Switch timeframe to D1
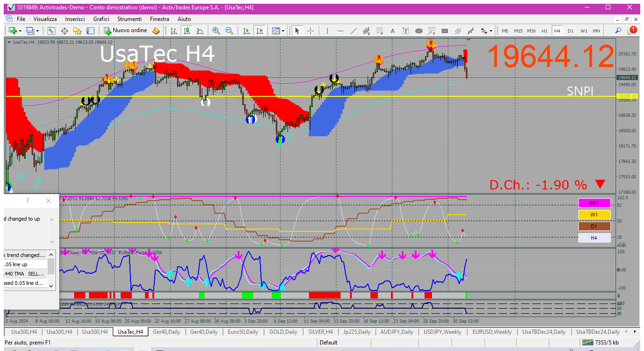This screenshot has width=644, height=351. (x=570, y=31)
